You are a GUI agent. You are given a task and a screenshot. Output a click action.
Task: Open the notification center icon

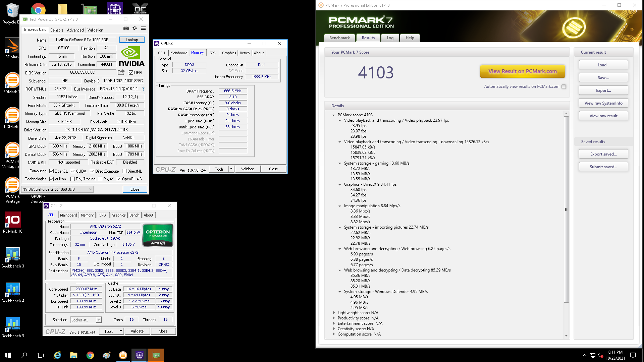pos(633,355)
